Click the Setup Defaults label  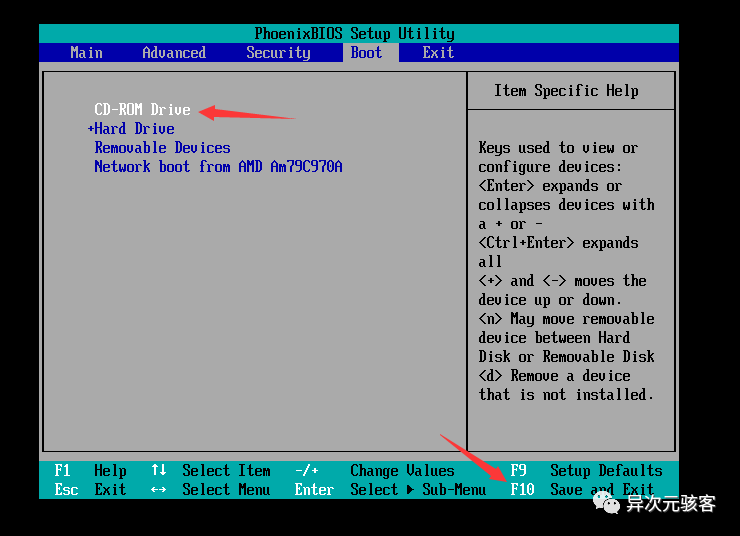click(x=606, y=470)
